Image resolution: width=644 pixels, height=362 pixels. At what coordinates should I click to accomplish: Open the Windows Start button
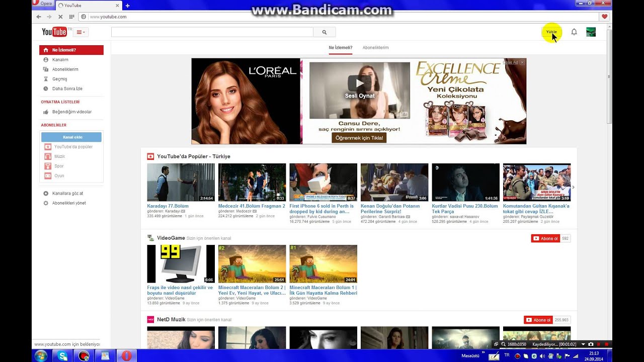40,355
